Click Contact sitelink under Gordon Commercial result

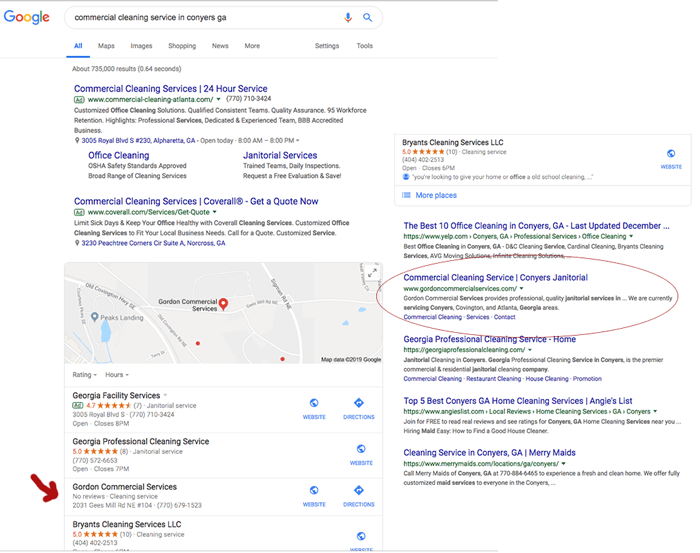pos(504,317)
